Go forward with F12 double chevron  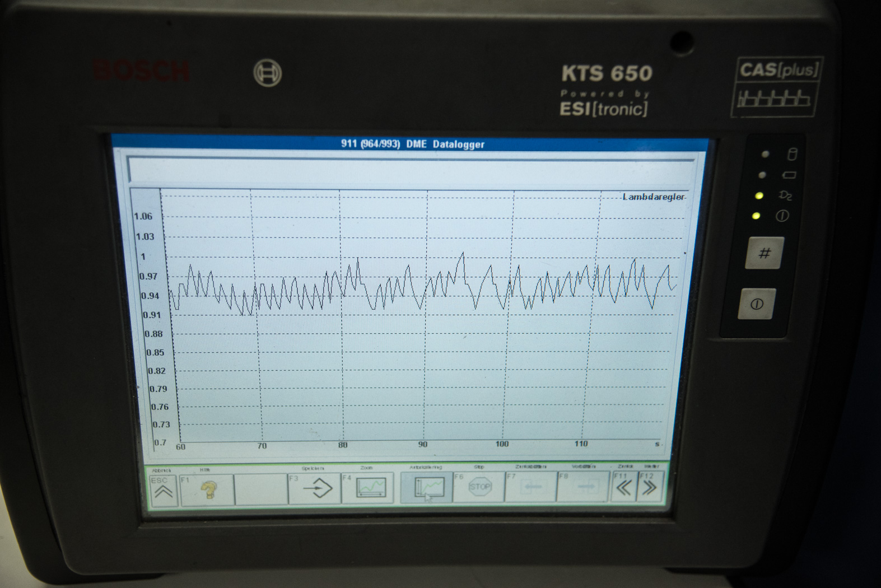point(650,486)
